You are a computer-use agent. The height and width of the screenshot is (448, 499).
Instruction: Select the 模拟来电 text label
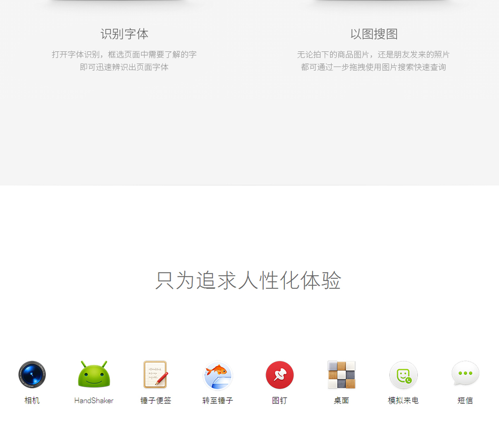(404, 400)
